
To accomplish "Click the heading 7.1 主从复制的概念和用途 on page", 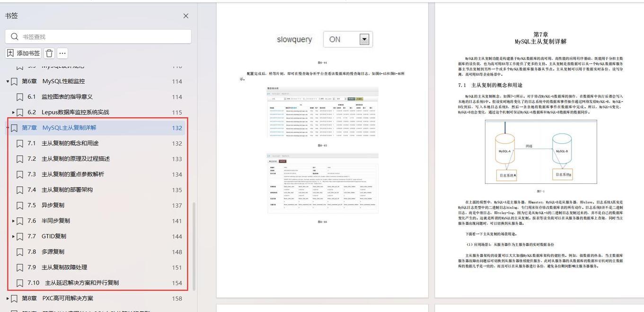I will point(490,85).
